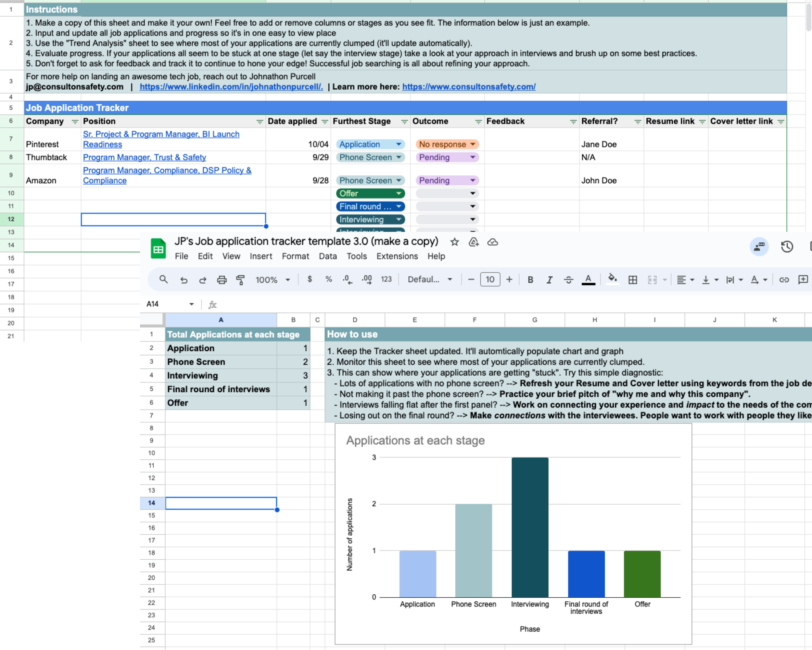This screenshot has width=812, height=650.
Task: Open the Program Manager, Trust & Safety link
Action: (x=145, y=158)
